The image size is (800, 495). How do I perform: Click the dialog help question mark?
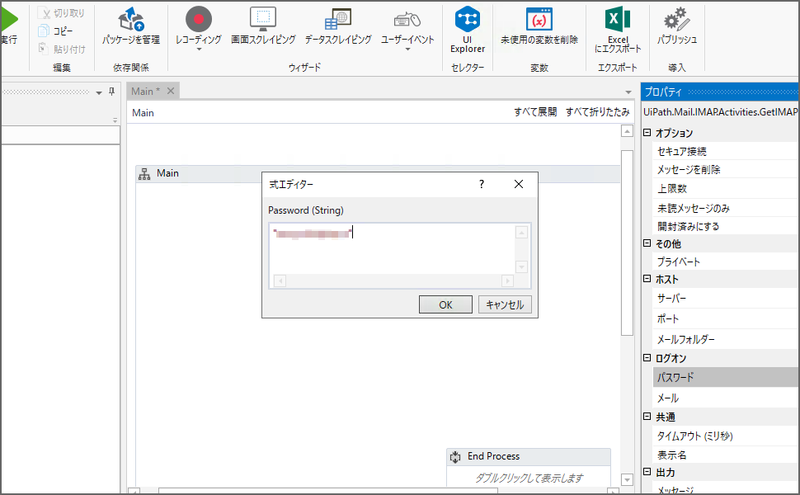point(481,184)
